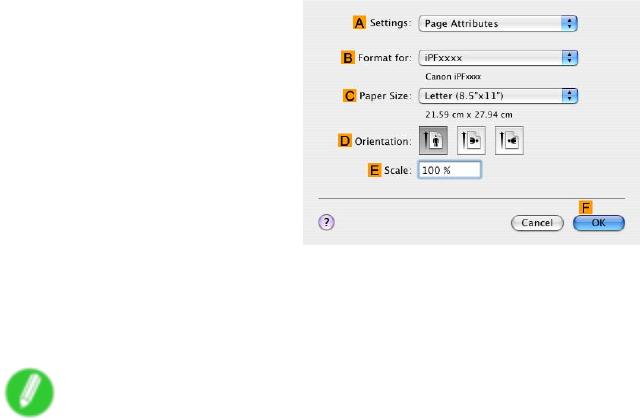Confirm the page setup with OK

599,223
